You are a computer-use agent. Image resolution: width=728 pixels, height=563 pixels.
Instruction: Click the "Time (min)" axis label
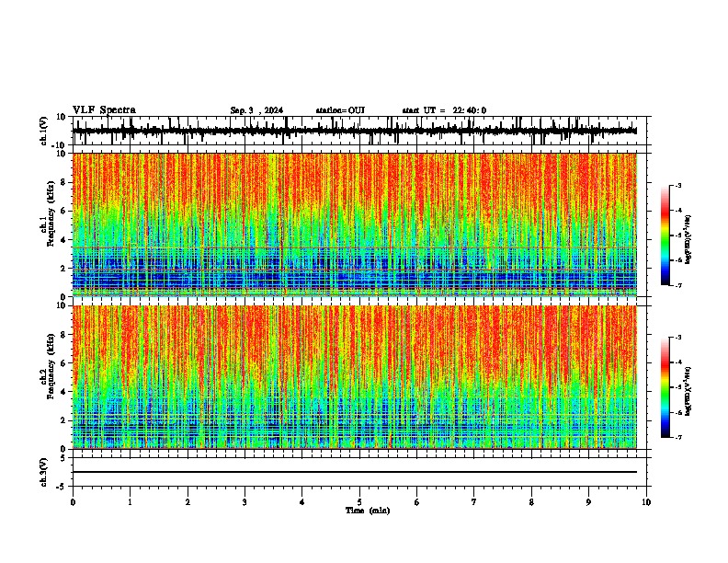(368, 511)
